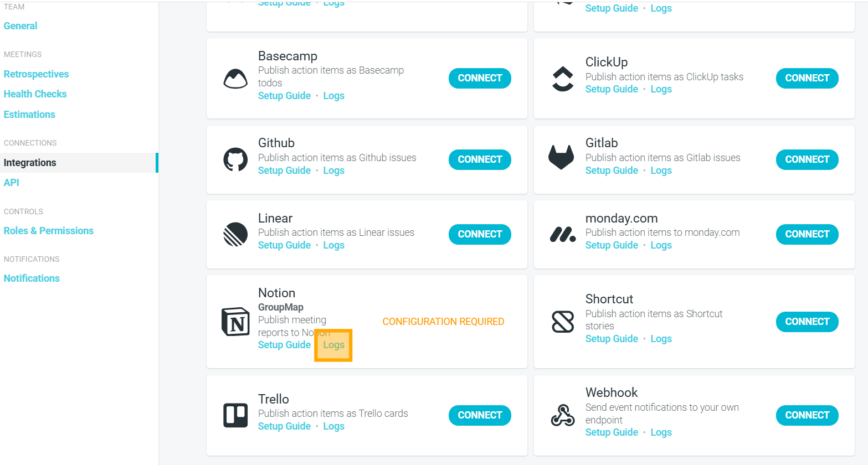Screen dimensions: 868x465
Task: Click the monday.com logo icon
Action: click(x=563, y=235)
